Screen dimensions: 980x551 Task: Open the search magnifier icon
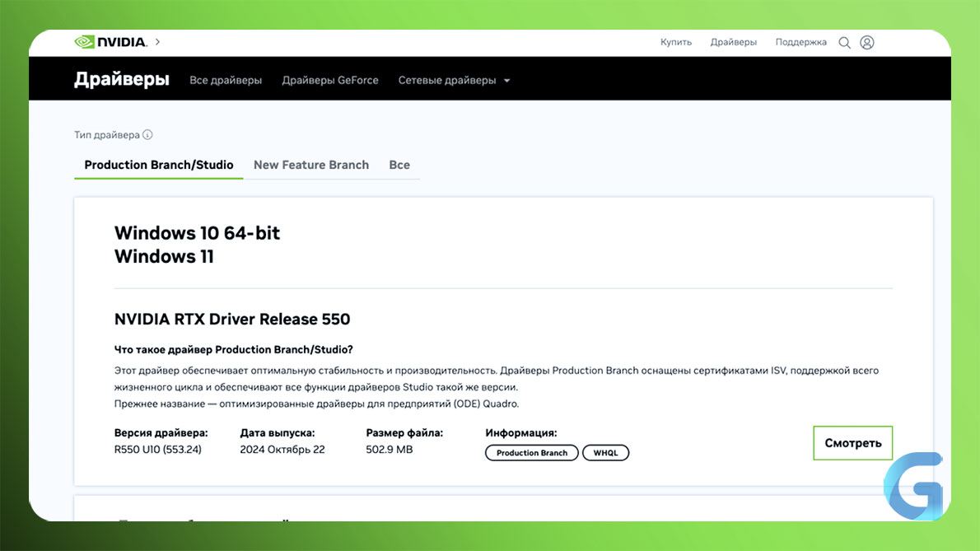point(844,43)
